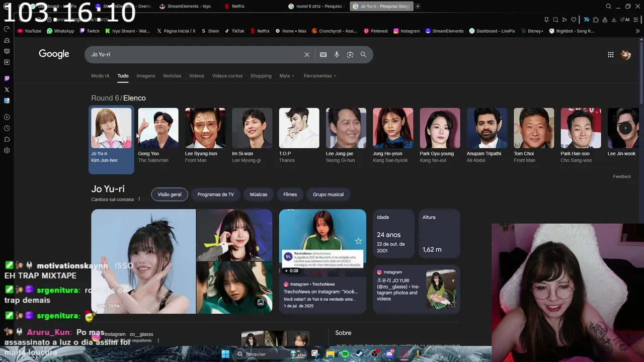
Task: Open the Nightbot bookmark
Action: pos(572,31)
